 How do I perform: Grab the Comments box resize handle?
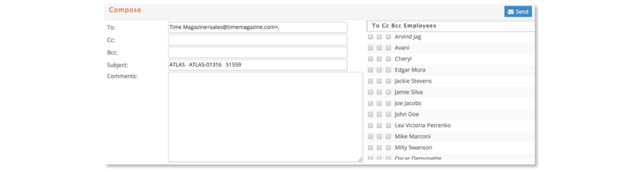360,159
